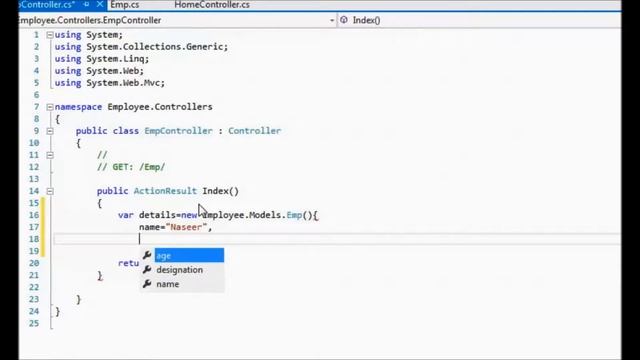The width and height of the screenshot is (640, 360).
Task: Collapse the Index() method block
Action: tap(50, 191)
